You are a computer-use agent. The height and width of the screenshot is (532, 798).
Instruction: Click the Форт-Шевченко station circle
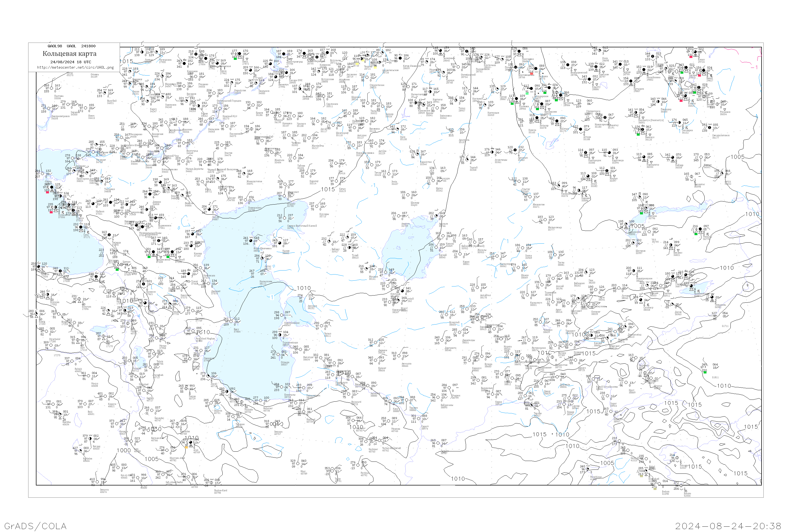pyautogui.click(x=251, y=240)
